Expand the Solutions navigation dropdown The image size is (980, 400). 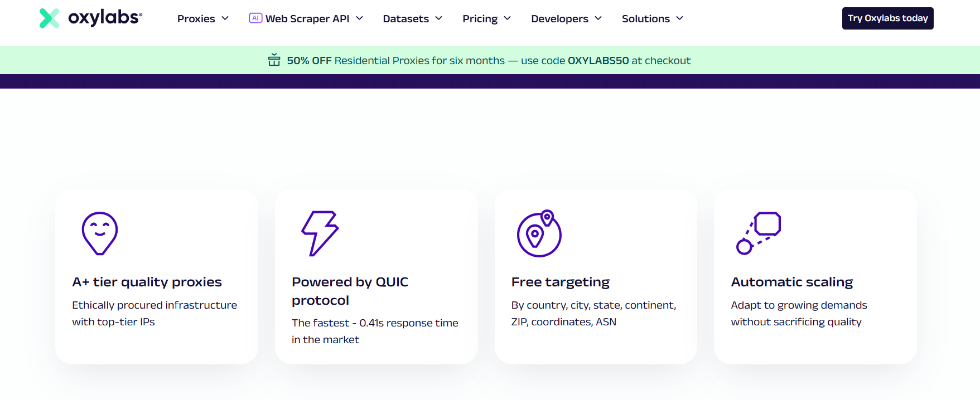(x=652, y=18)
